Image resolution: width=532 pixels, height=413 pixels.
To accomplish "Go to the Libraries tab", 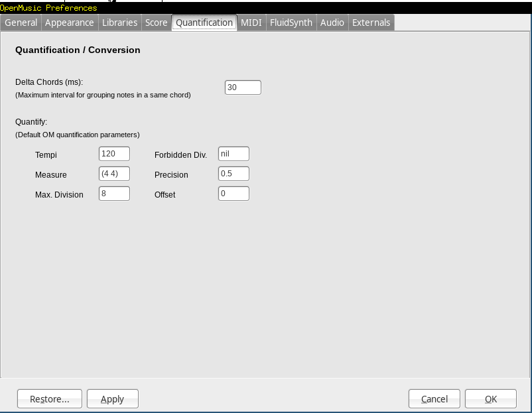I will pos(120,23).
